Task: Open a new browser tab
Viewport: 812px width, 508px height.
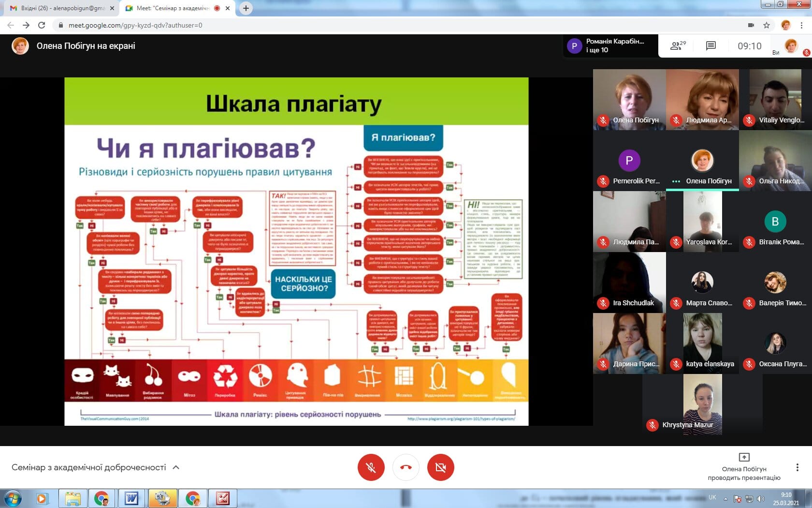Action: point(246,8)
